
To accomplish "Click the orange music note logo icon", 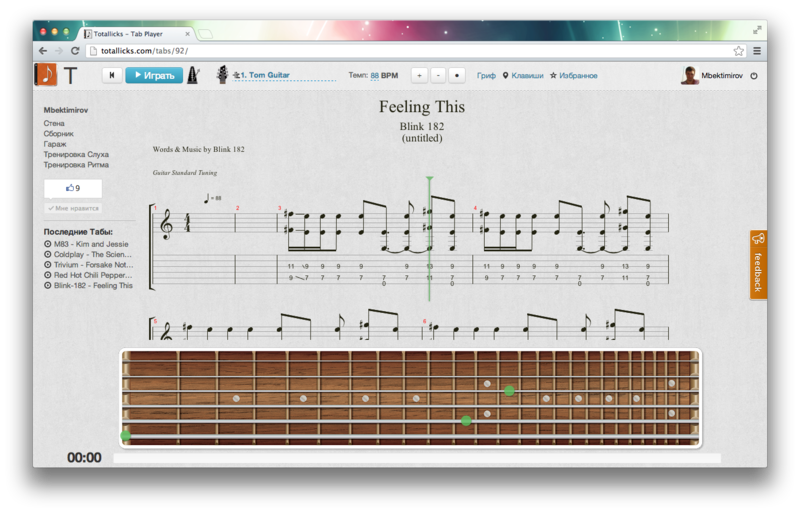I will click(x=46, y=75).
